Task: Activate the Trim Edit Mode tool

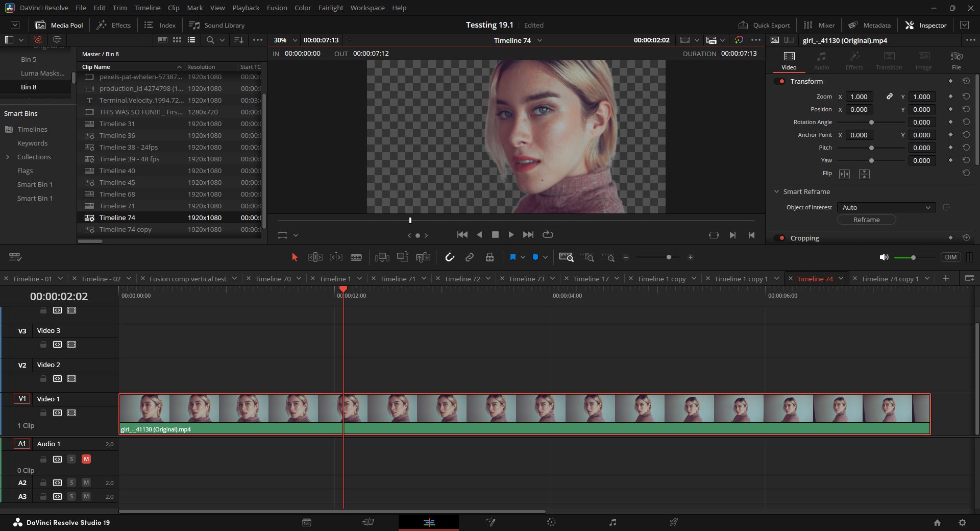Action: pos(315,257)
